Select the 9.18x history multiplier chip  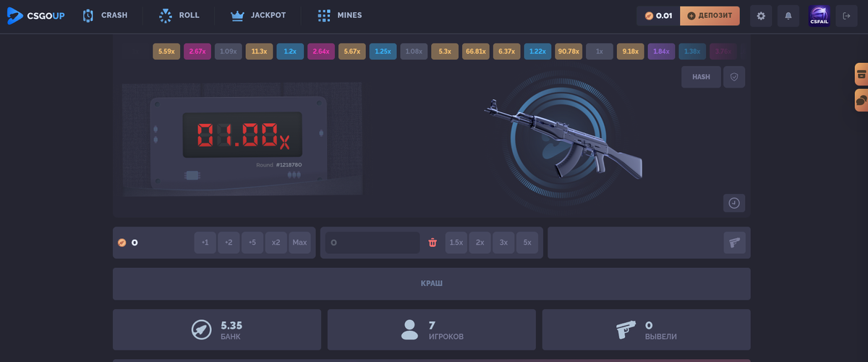pyautogui.click(x=630, y=51)
